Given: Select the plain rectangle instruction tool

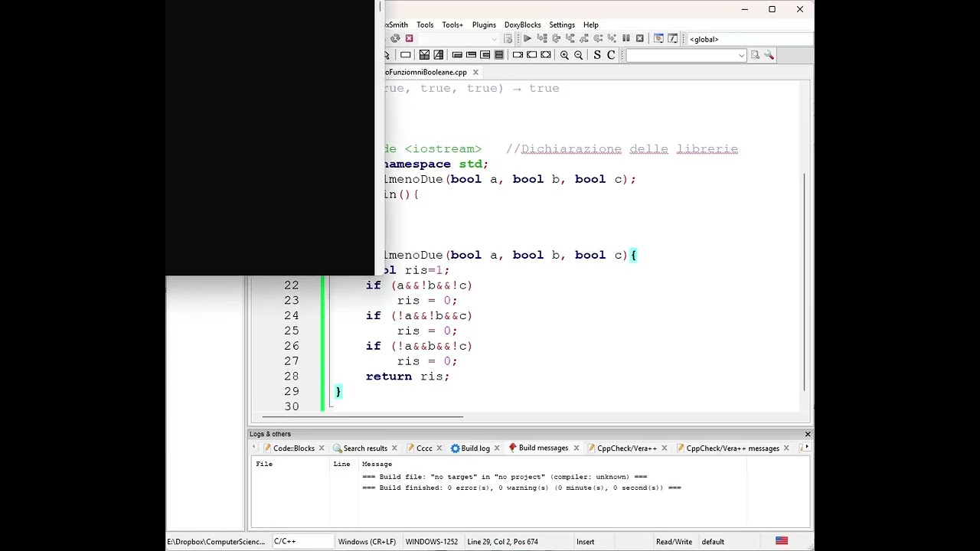Looking at the screenshot, I should pyautogui.click(x=406, y=55).
